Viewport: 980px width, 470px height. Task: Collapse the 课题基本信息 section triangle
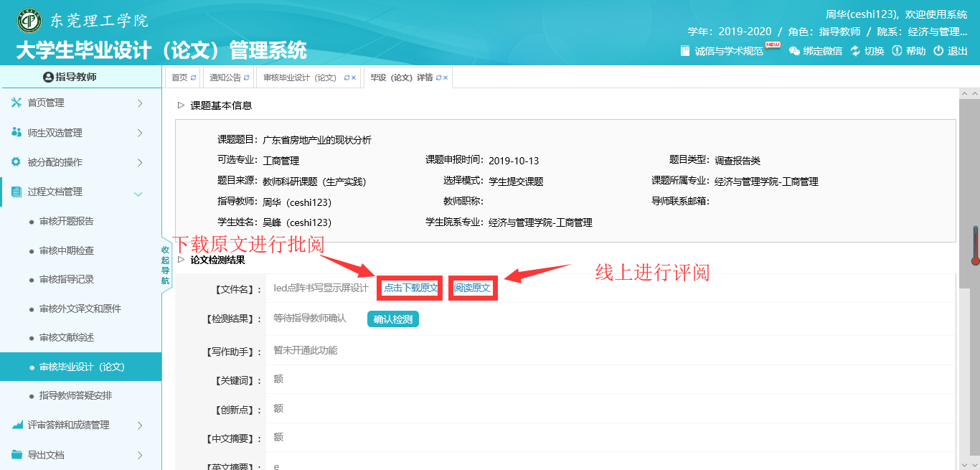click(x=181, y=105)
